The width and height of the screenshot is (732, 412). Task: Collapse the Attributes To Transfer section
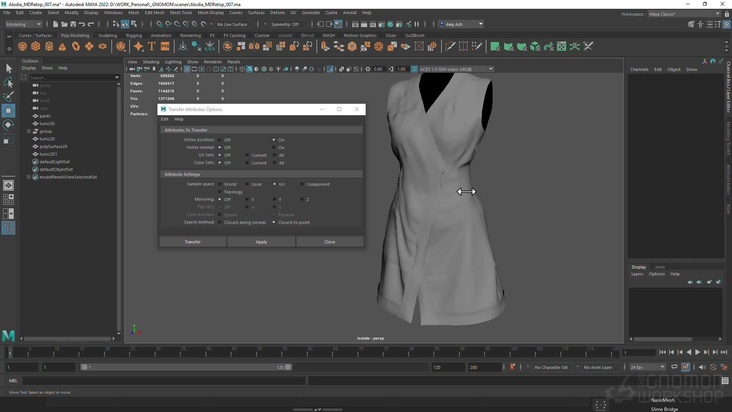[261, 130]
